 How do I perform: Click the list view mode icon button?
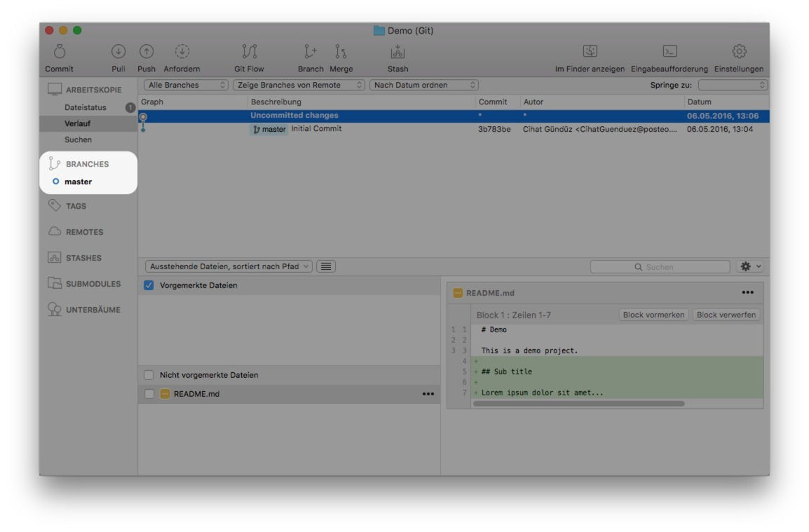point(326,266)
